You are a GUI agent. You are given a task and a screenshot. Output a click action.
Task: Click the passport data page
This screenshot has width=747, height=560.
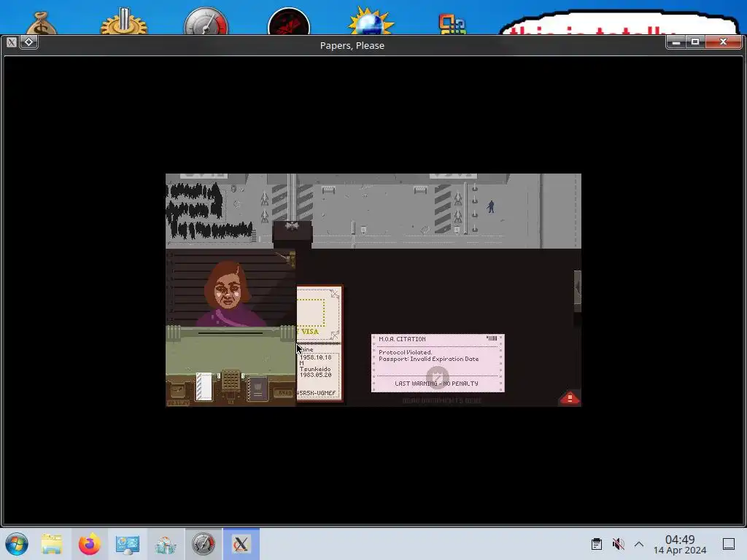pos(320,373)
